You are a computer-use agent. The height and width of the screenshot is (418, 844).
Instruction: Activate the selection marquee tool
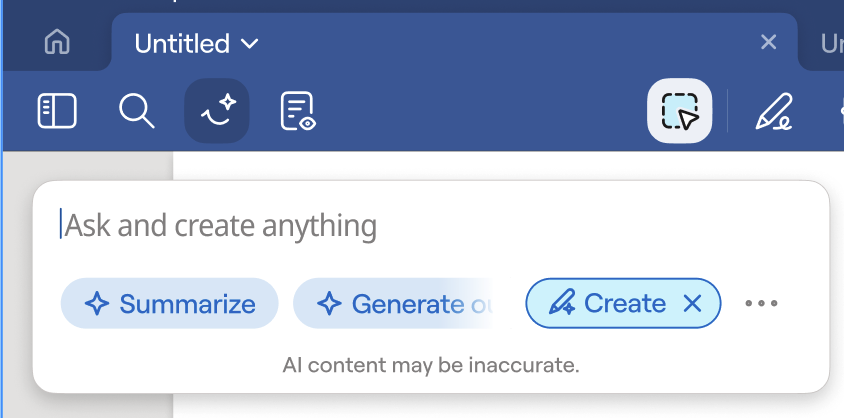[680, 111]
